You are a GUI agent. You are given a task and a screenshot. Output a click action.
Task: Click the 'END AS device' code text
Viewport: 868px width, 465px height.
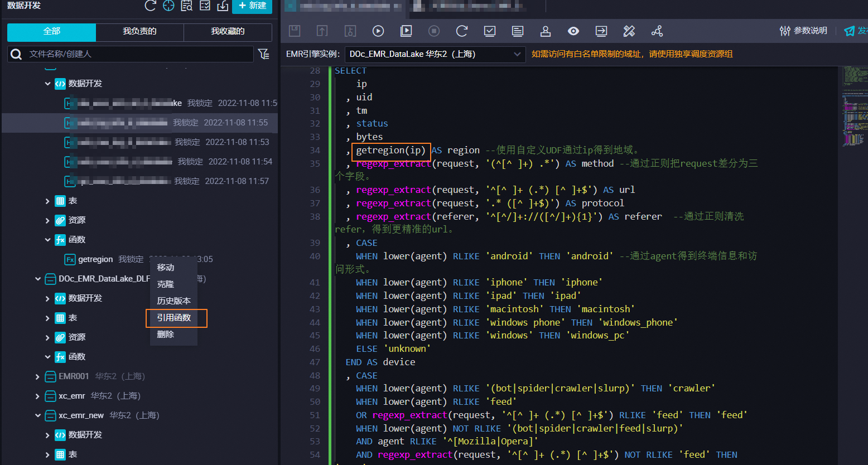(x=380, y=362)
